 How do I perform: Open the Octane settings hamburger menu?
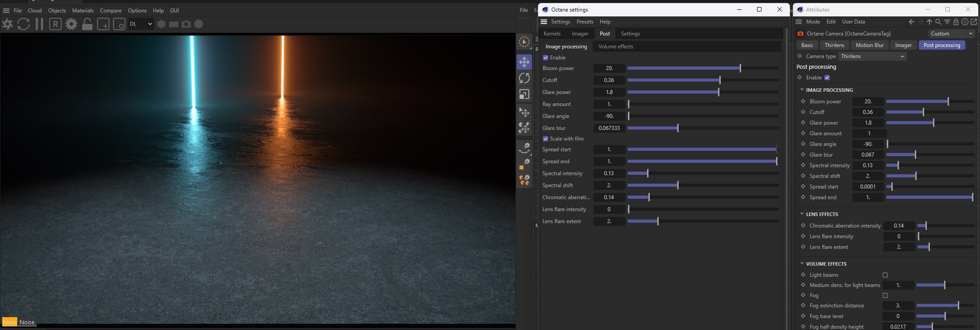pos(544,22)
